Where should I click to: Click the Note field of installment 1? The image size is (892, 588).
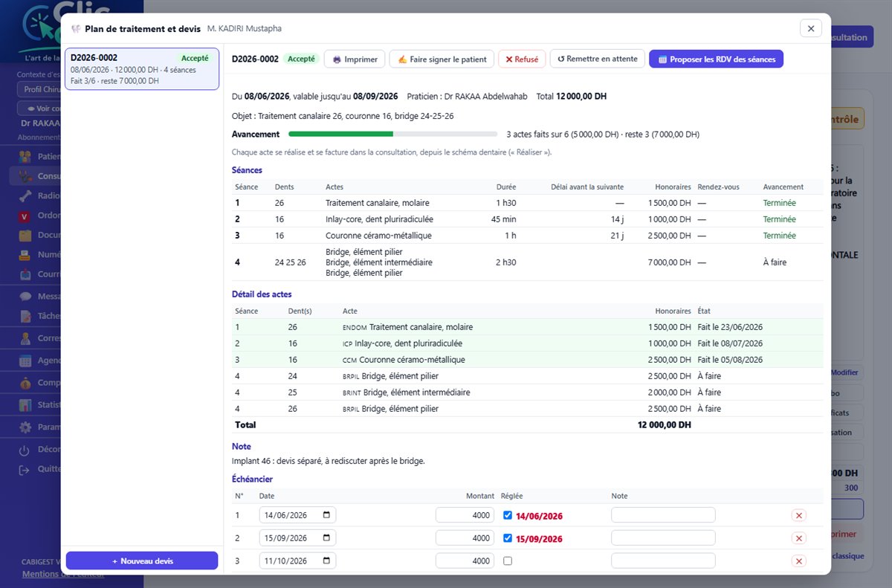[x=663, y=515]
